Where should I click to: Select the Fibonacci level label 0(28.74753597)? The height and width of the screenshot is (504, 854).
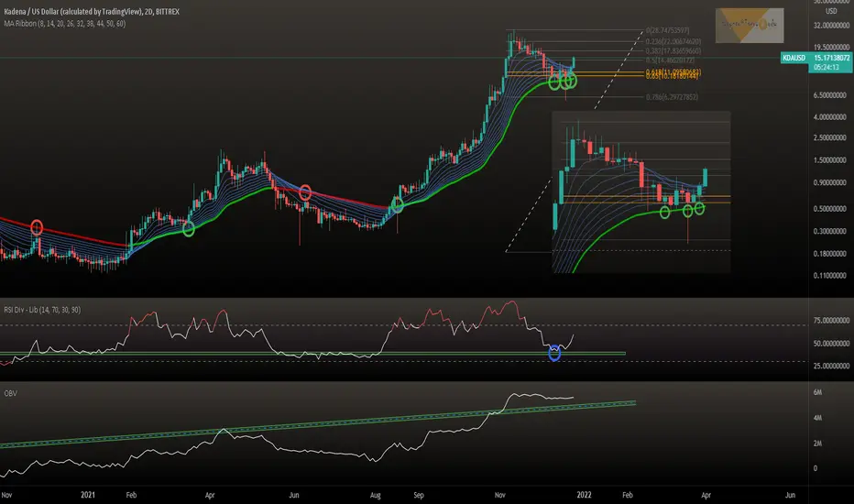tap(667, 30)
